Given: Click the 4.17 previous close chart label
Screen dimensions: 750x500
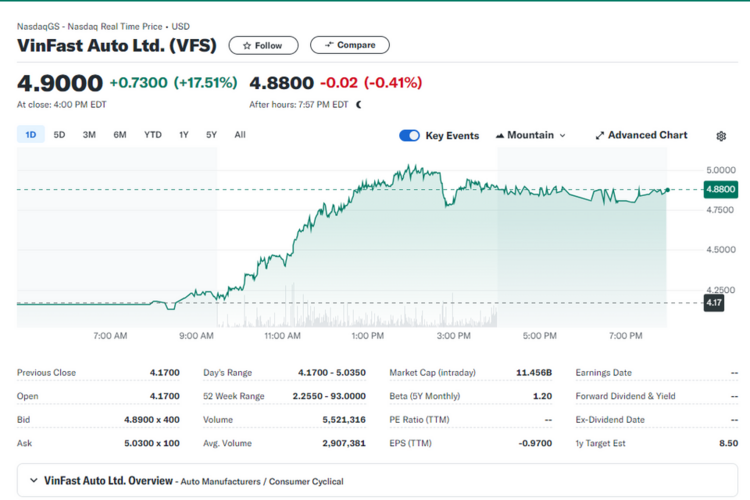Looking at the screenshot, I should coord(714,303).
